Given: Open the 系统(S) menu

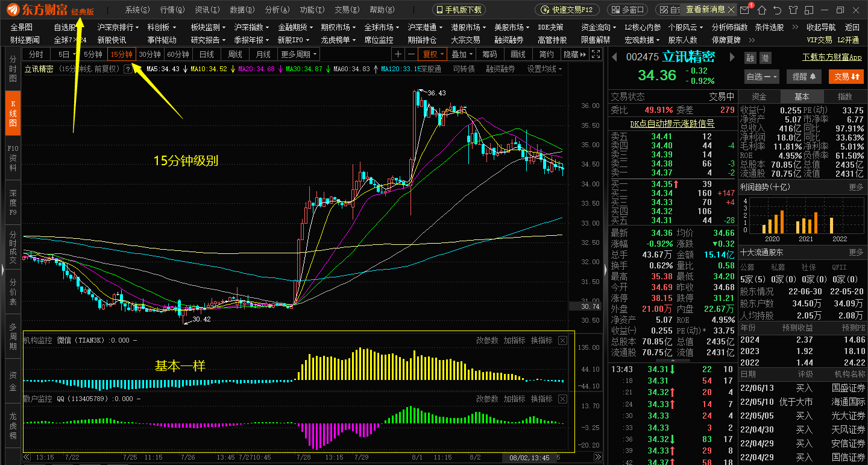Looking at the screenshot, I should pyautogui.click(x=137, y=10).
